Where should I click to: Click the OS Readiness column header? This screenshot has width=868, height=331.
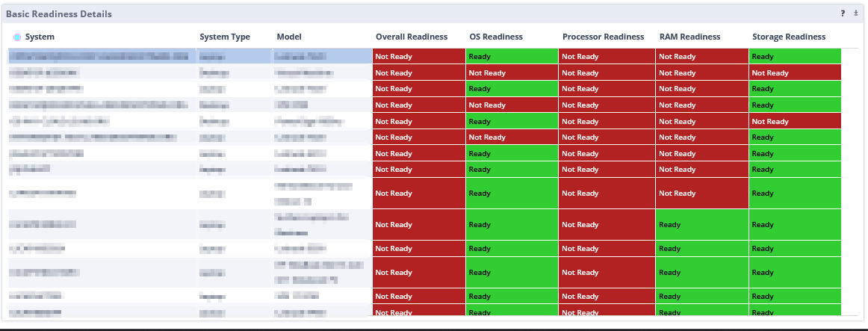coord(496,37)
